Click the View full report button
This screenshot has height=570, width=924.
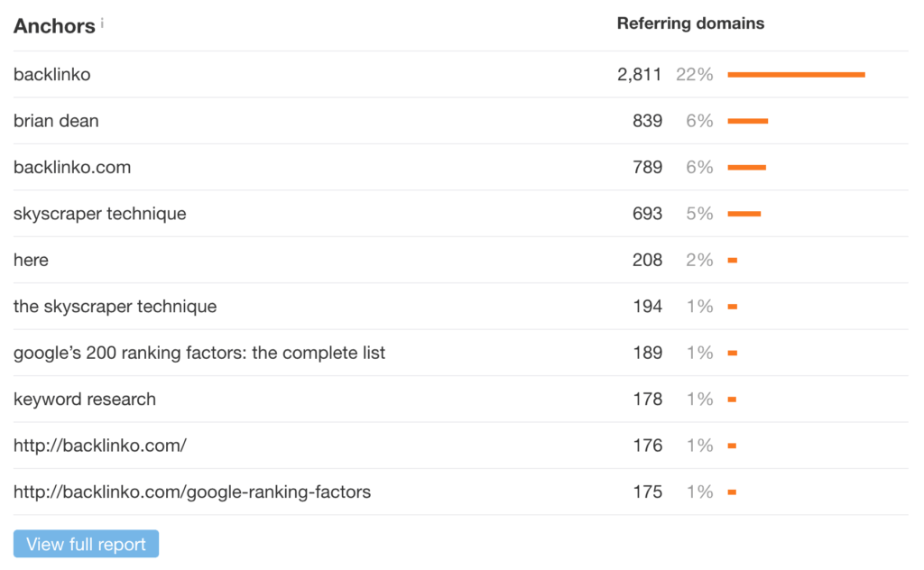(x=86, y=544)
